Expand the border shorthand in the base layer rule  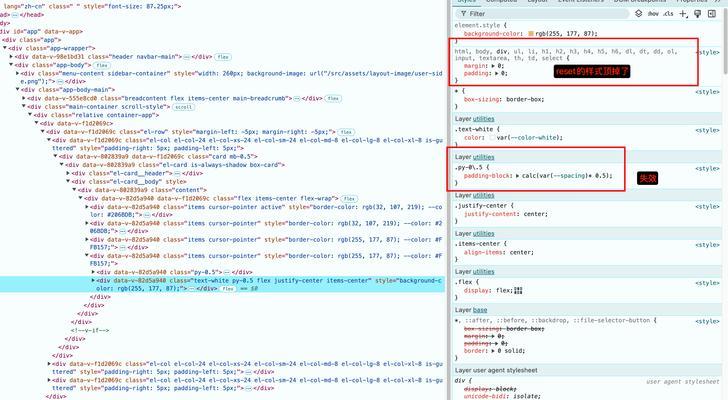tap(494, 350)
